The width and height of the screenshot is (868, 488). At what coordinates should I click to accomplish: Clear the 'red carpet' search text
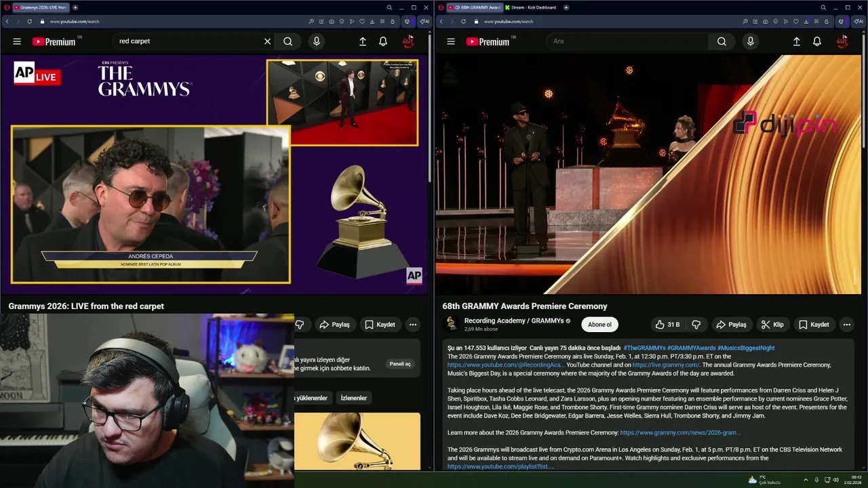coord(267,41)
